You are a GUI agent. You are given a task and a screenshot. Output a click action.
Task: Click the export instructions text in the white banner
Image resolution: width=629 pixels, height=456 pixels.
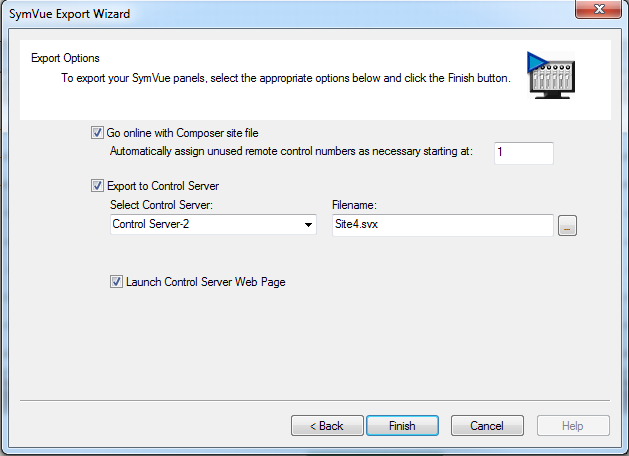tap(286, 78)
